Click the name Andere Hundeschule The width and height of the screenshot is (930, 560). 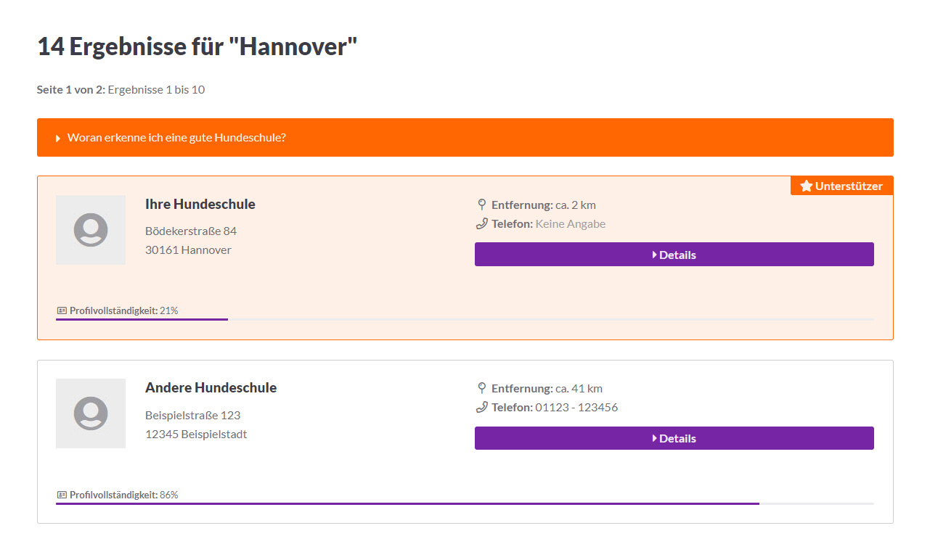[x=211, y=387]
